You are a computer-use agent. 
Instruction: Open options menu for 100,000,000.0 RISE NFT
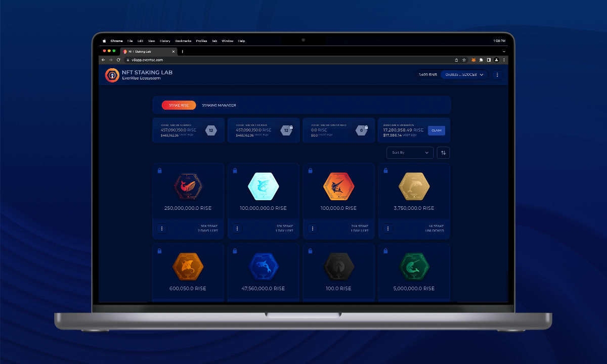point(237,229)
